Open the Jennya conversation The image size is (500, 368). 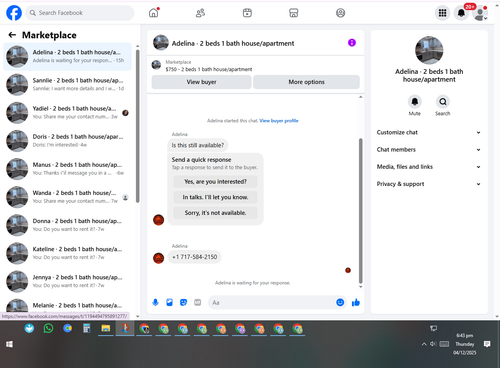(67, 281)
